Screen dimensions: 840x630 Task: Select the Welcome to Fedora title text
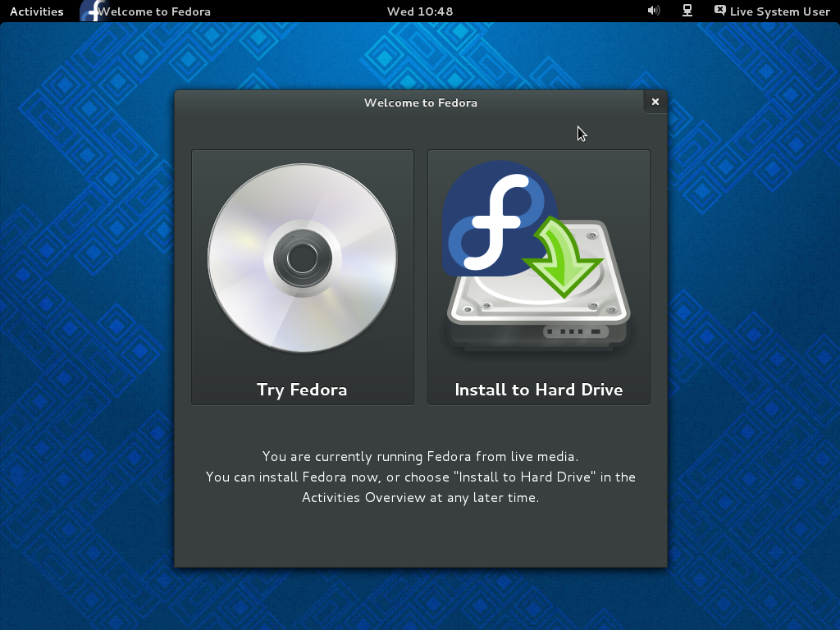click(421, 103)
